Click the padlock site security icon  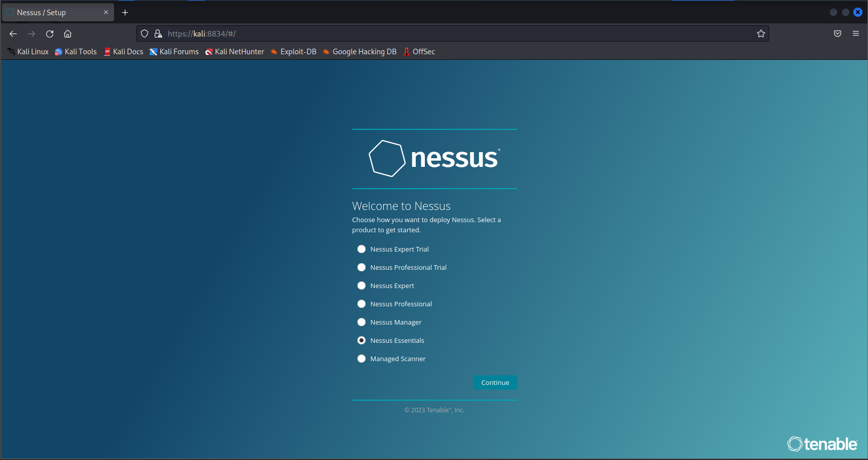(x=158, y=33)
